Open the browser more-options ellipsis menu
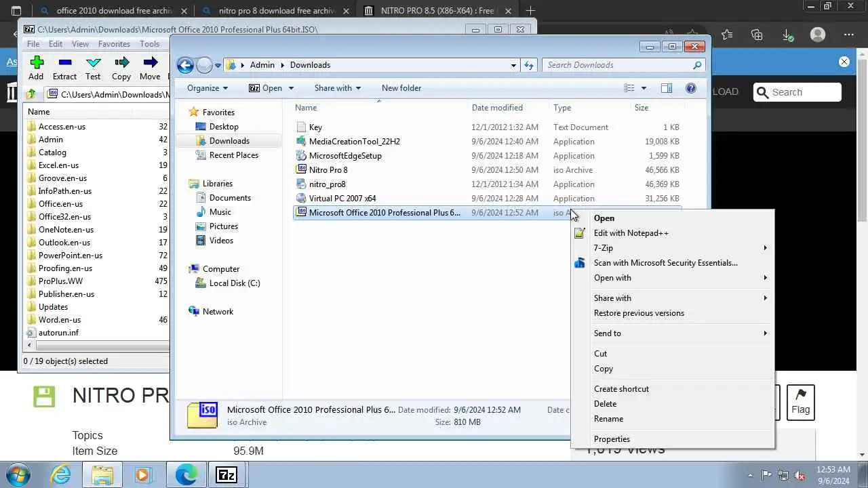Image resolution: width=868 pixels, height=488 pixels. 849,35
